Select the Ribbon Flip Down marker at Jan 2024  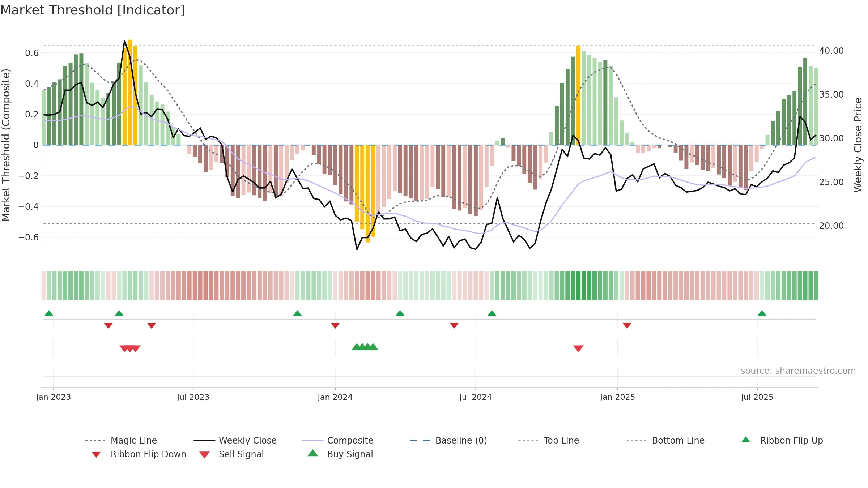pos(335,326)
